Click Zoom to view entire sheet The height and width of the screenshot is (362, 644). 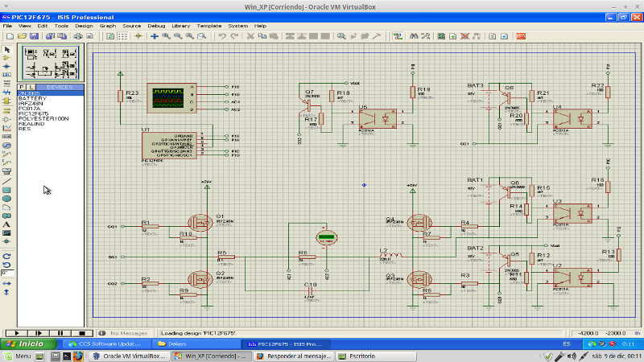pyautogui.click(x=190, y=36)
